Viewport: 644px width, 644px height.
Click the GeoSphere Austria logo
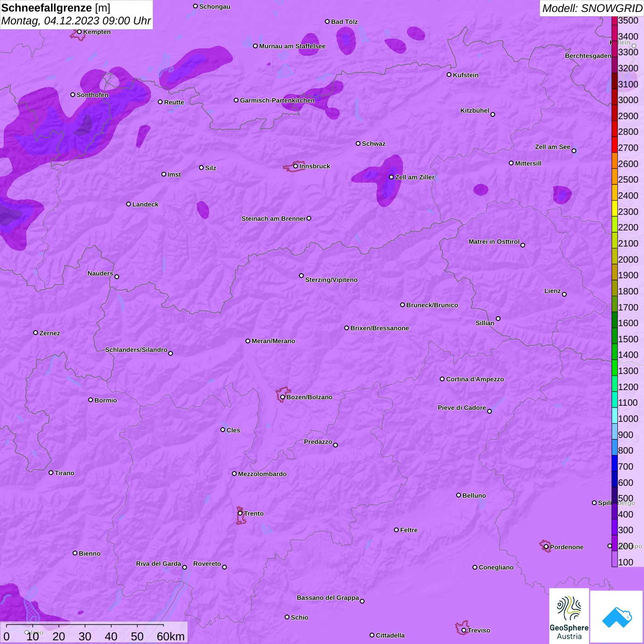coord(569,616)
